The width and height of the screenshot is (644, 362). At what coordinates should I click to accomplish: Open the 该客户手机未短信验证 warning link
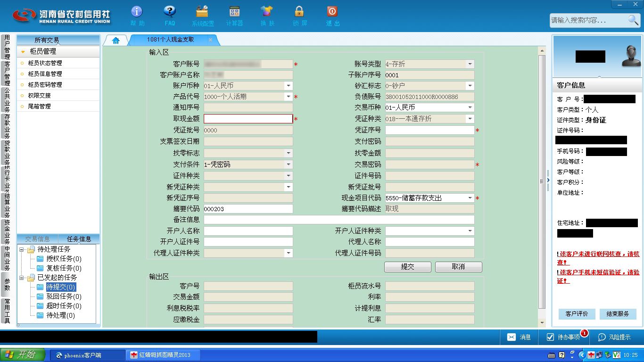tap(598, 276)
